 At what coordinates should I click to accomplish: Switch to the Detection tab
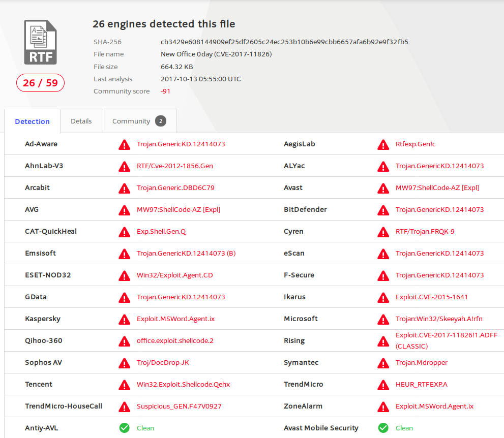[32, 121]
